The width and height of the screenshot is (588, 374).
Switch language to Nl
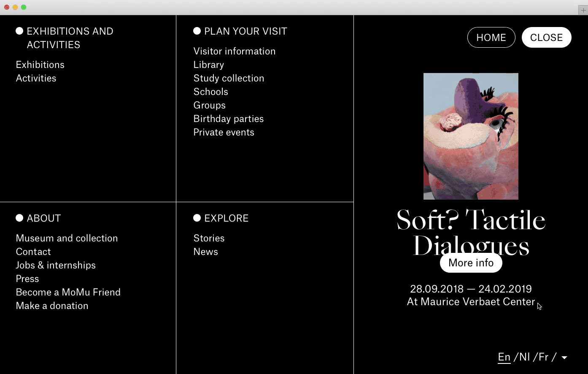(525, 357)
